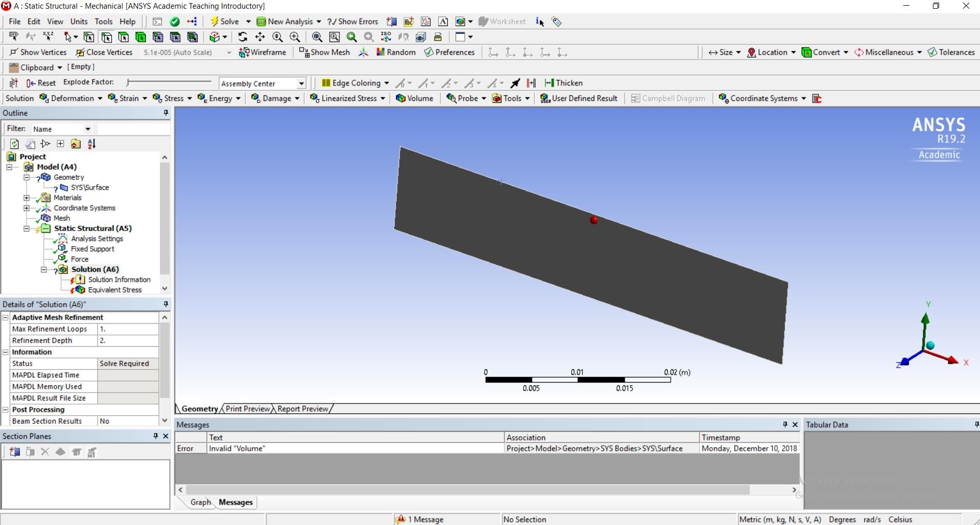Click the Zoom To Fit icon

(317, 37)
